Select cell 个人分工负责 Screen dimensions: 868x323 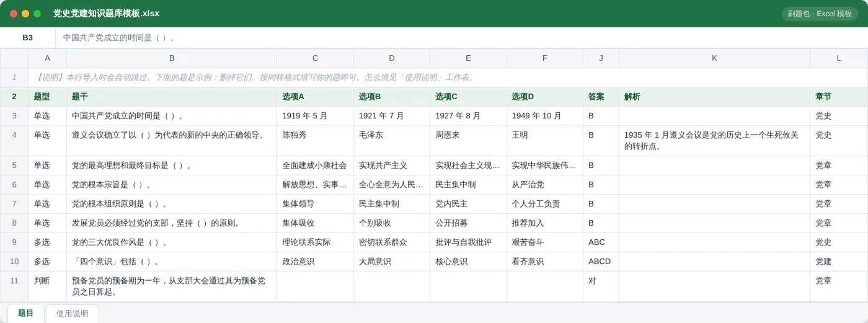point(545,204)
